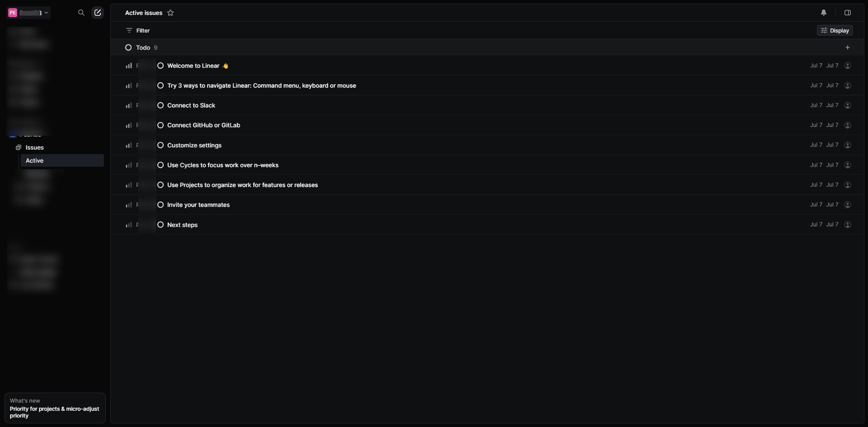This screenshot has width=868, height=427.
Task: Select Issues in the sidebar
Action: click(x=34, y=147)
